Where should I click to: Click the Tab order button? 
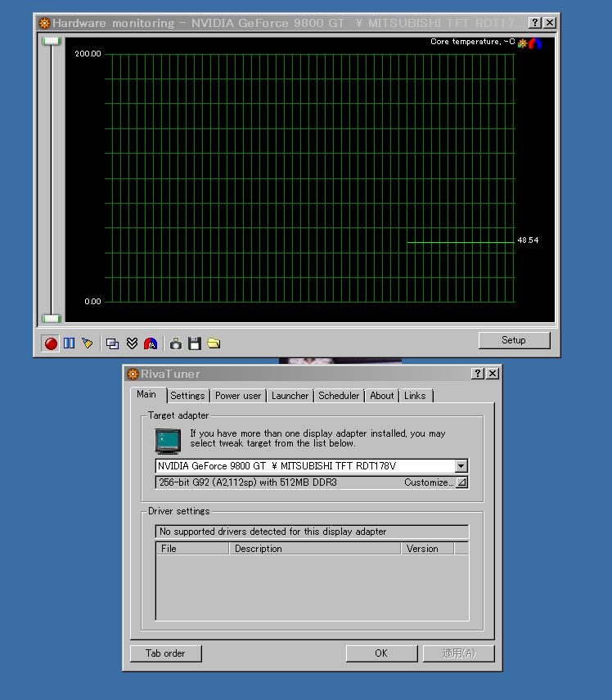click(166, 653)
